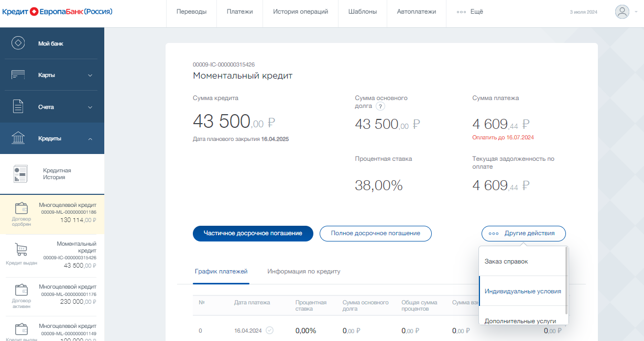
Task: Switch to Информация по кредиту tab
Action: tap(304, 271)
